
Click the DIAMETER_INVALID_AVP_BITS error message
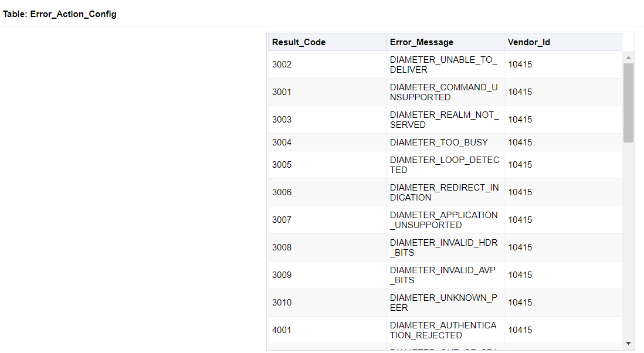coord(443,275)
